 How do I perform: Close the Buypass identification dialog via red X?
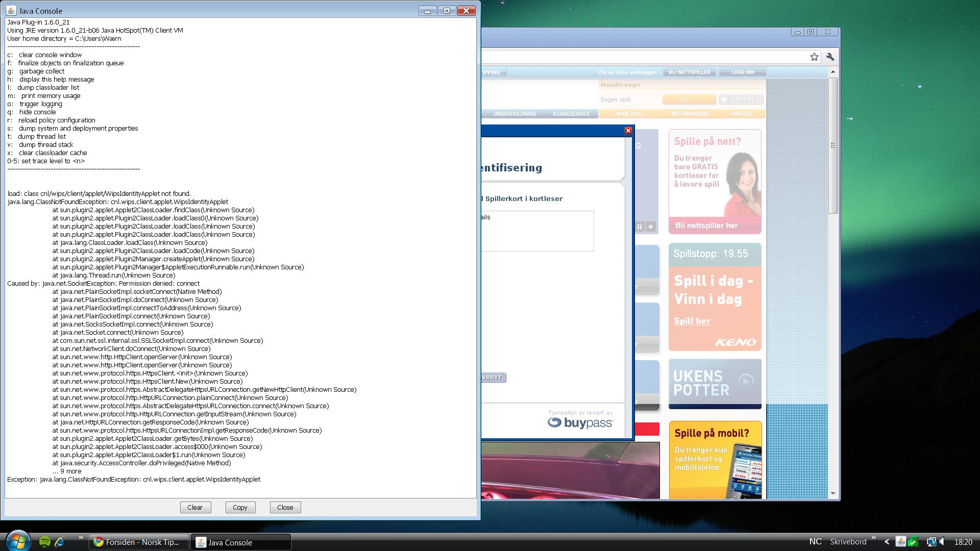click(x=628, y=131)
